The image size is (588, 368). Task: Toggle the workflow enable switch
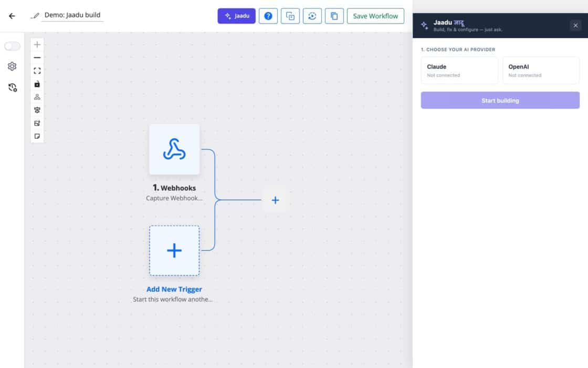tap(12, 46)
